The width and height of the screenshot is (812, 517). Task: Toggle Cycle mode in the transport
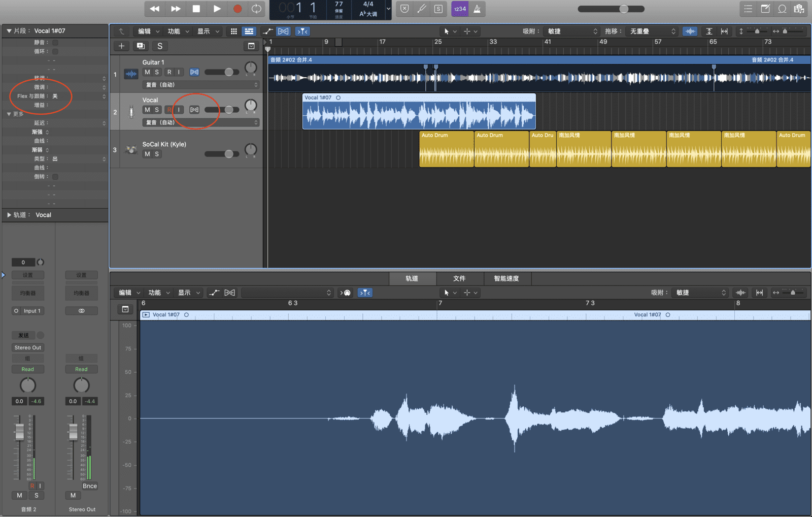tap(257, 9)
